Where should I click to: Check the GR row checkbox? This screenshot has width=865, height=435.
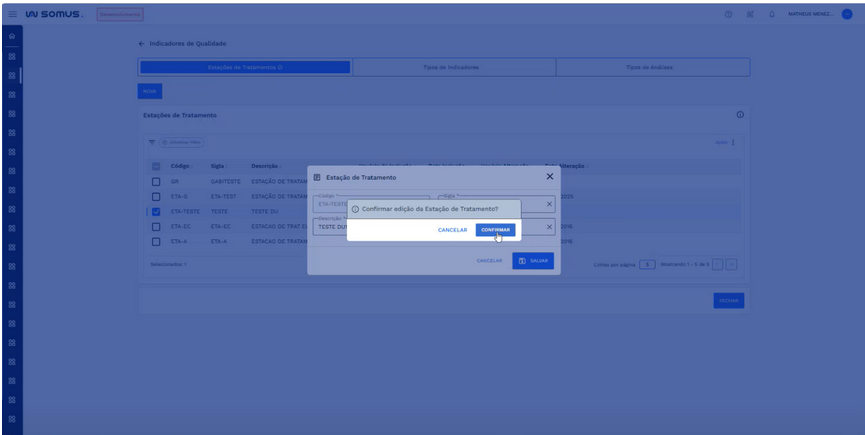(155, 182)
